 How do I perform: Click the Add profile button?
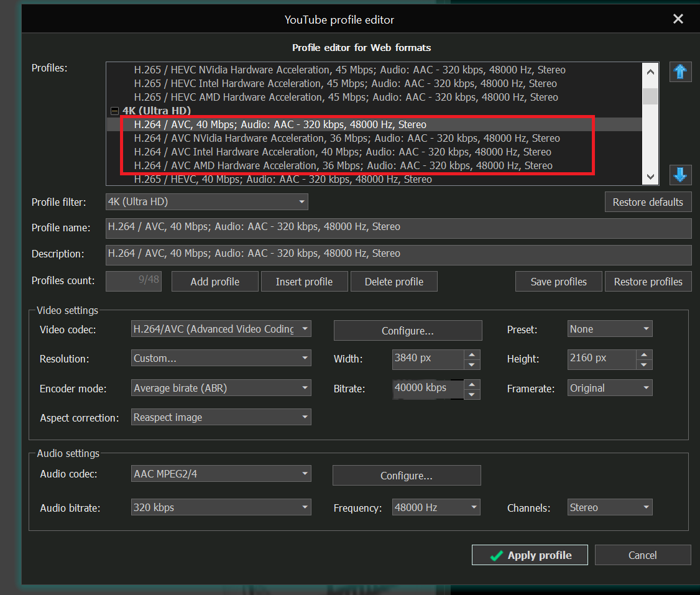point(214,282)
